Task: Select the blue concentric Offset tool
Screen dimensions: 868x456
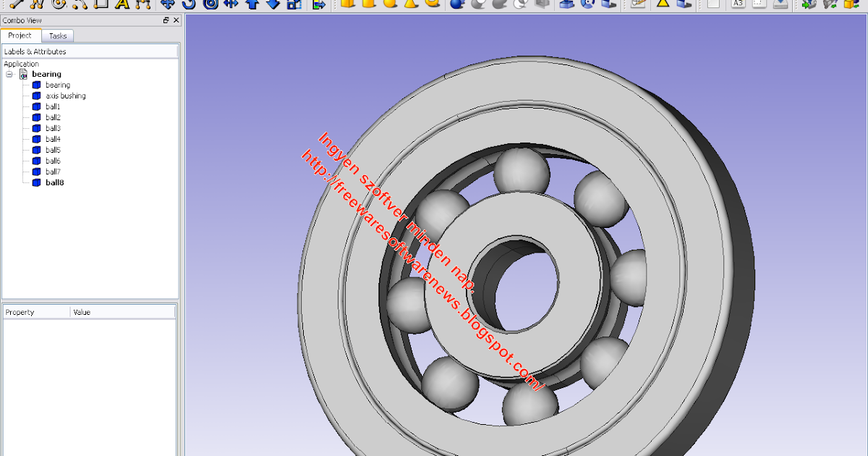Action: point(210,4)
